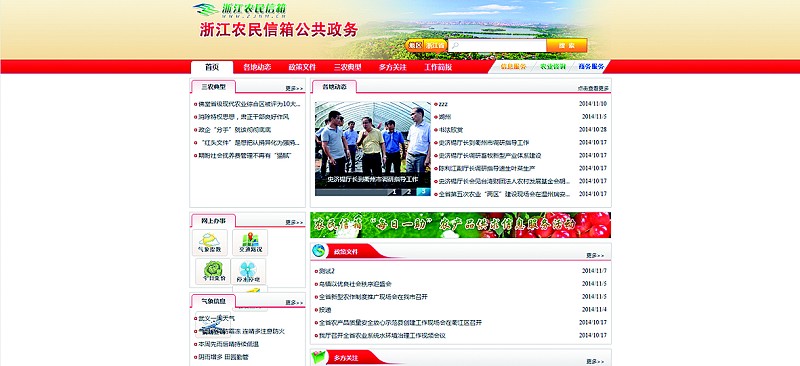Click the orange 搜索 search button
This screenshot has width=800, height=366.
click(566, 45)
